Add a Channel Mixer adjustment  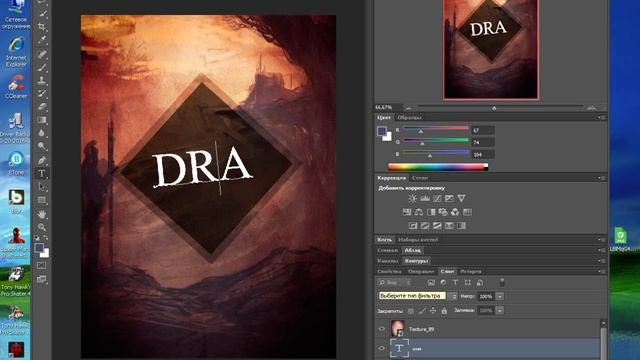455,212
